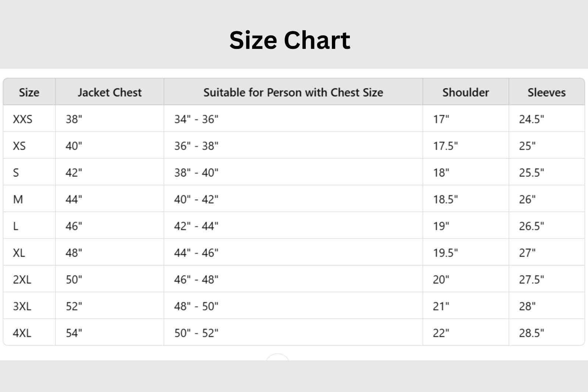Click the "Size Chart" title
This screenshot has width=588, height=392.
coord(290,40)
